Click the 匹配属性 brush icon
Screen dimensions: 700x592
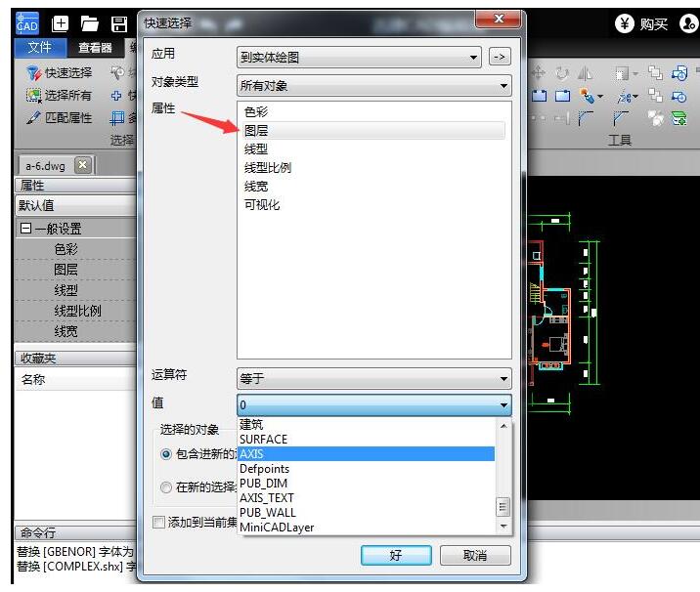point(33,117)
